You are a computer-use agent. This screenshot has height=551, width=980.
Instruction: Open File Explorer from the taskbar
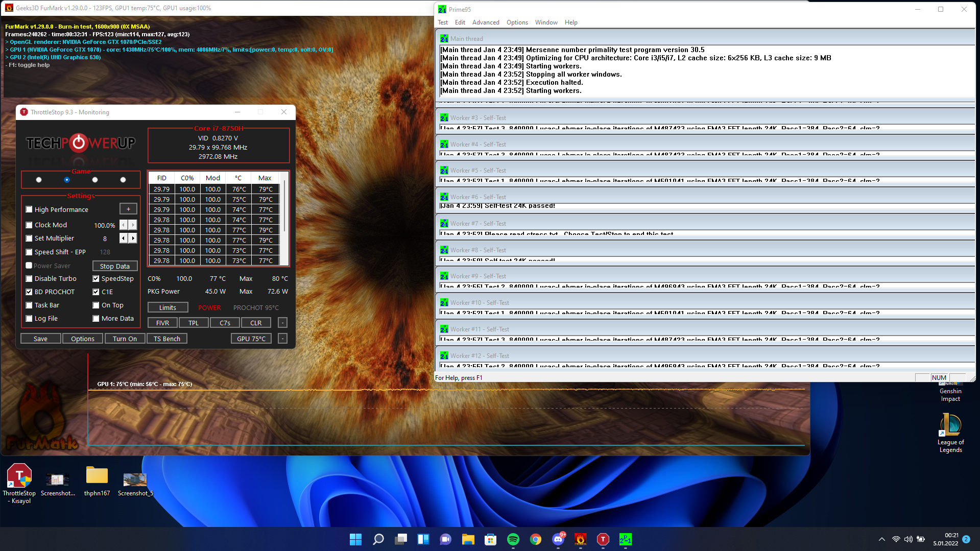pyautogui.click(x=468, y=539)
